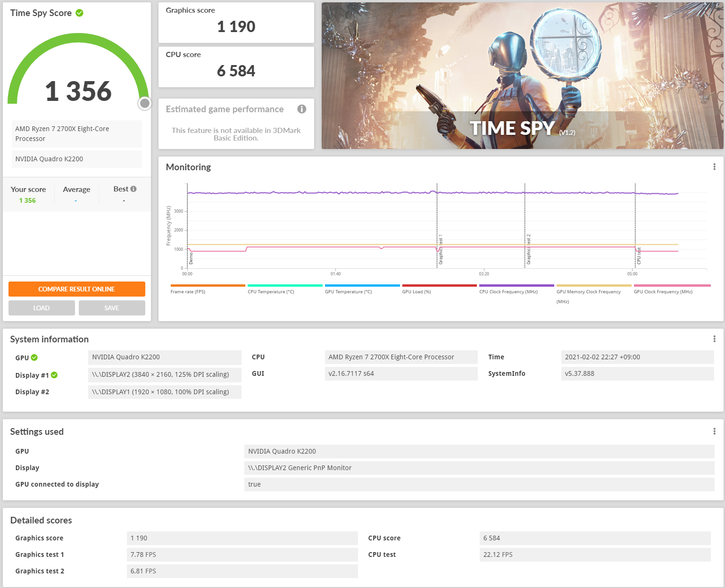The height and width of the screenshot is (588, 725).
Task: Toggle the GPU Temperature chart series
Action: tap(362, 286)
